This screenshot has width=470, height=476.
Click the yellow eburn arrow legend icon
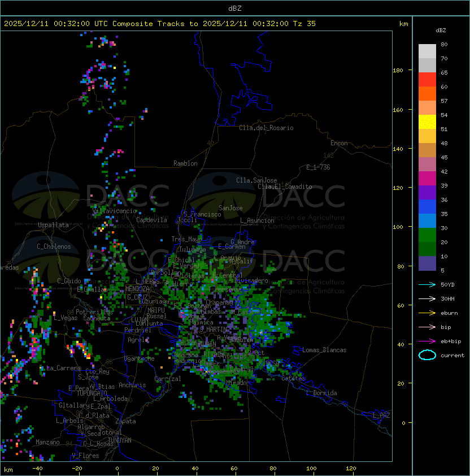[427, 313]
